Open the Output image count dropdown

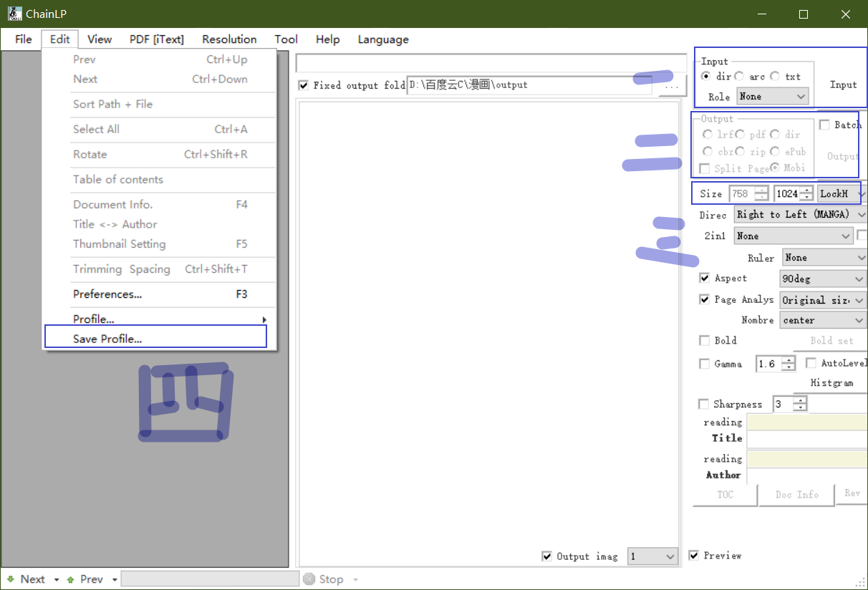(x=652, y=556)
